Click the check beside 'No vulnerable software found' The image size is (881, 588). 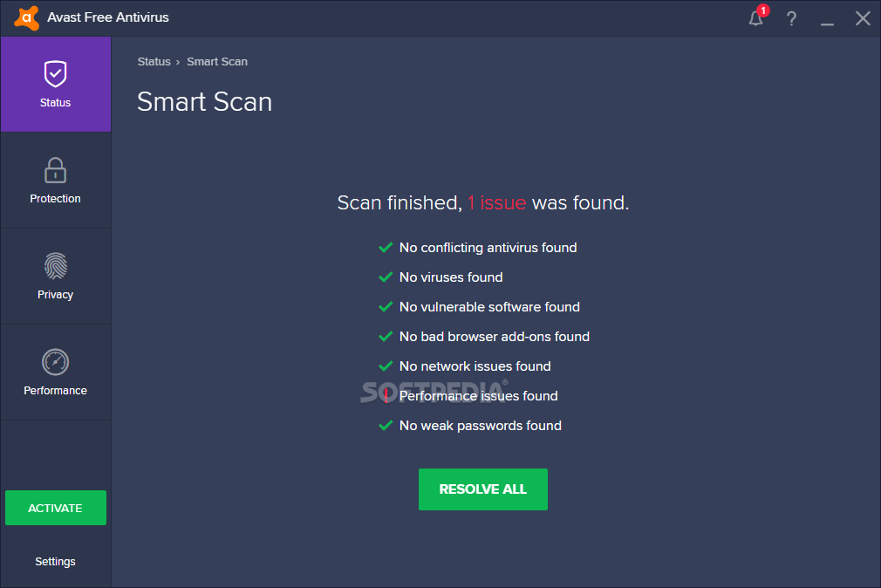click(386, 307)
